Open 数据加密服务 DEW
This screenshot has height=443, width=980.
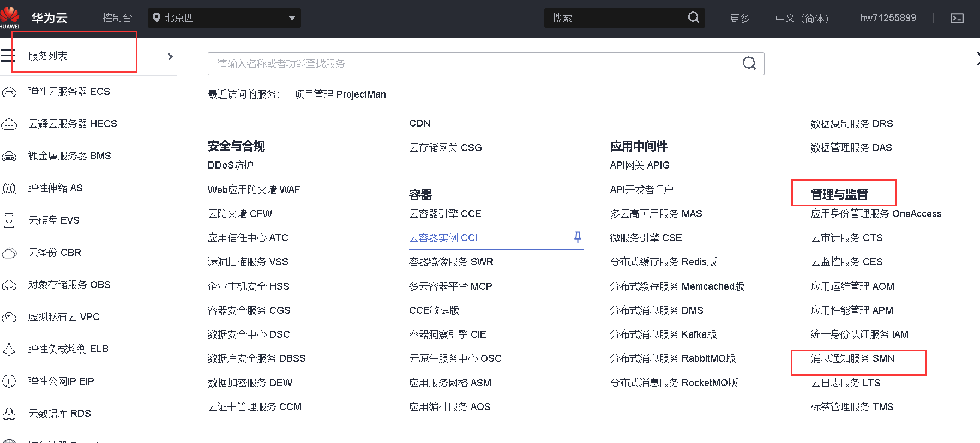250,383
